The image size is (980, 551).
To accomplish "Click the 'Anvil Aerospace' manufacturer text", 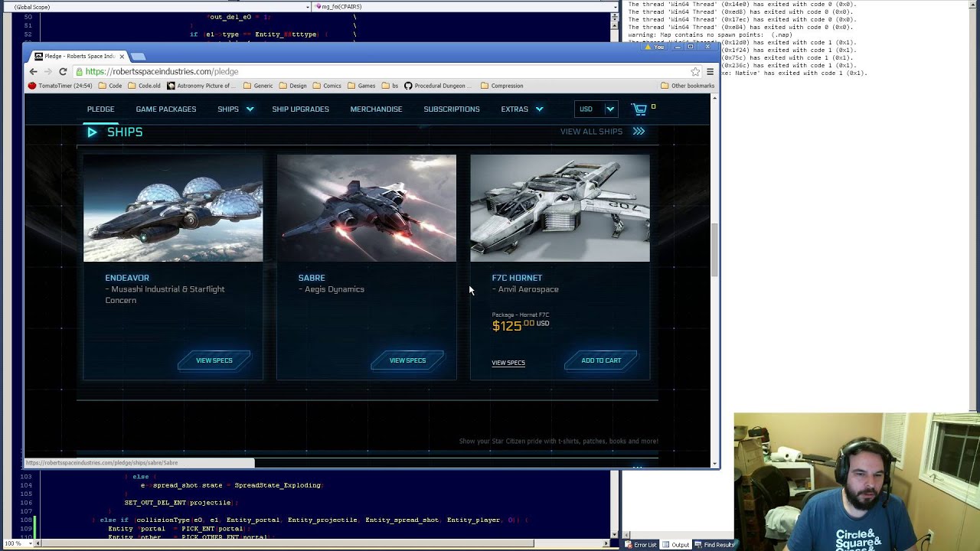I will tap(528, 289).
